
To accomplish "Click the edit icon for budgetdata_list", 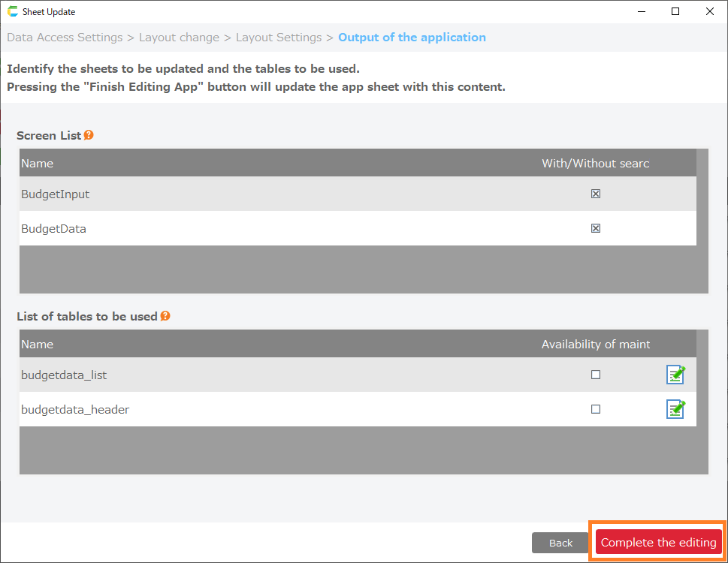I will tap(675, 375).
